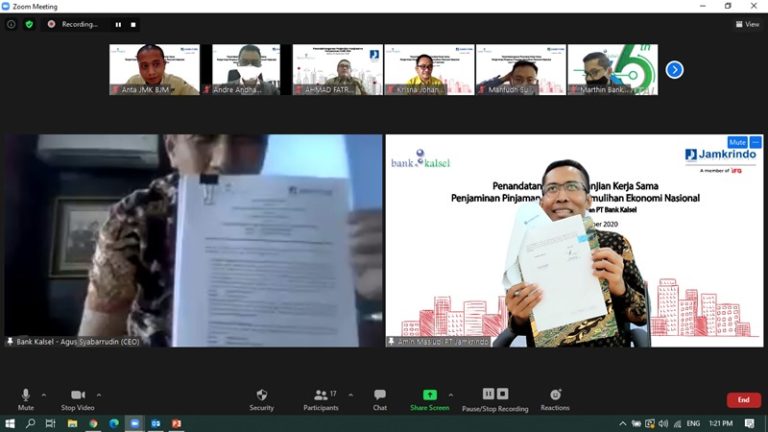Show next page of participant thumbnails
Screen dimensions: 768x432
pos(674,70)
